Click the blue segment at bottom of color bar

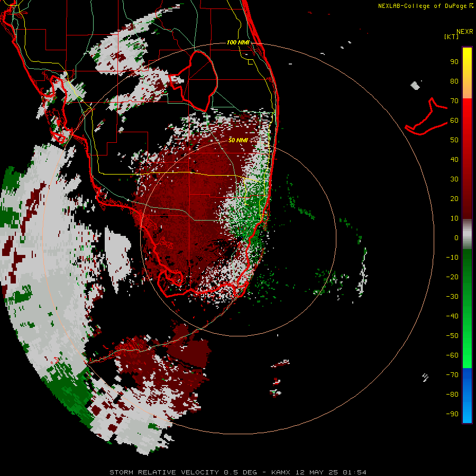pos(467,395)
